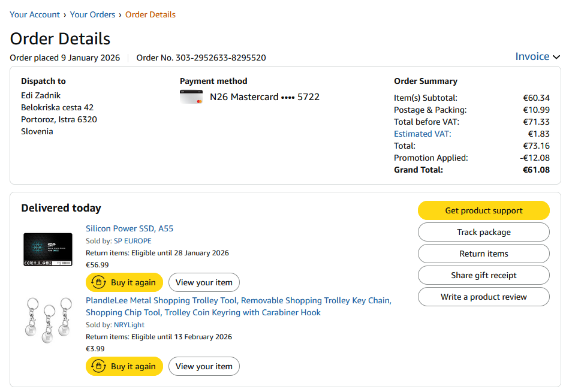Open Your Orders breadcrumb link
569x392 pixels.
(x=92, y=14)
